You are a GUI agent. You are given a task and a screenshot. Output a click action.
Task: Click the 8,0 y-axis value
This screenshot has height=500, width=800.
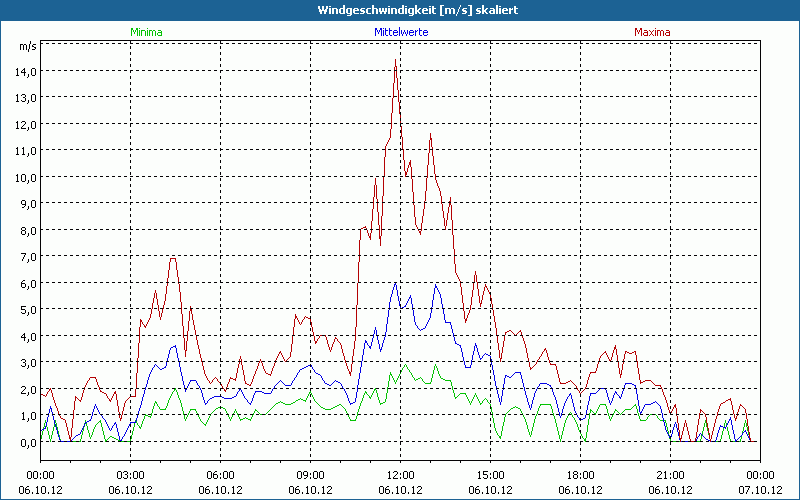pos(28,230)
